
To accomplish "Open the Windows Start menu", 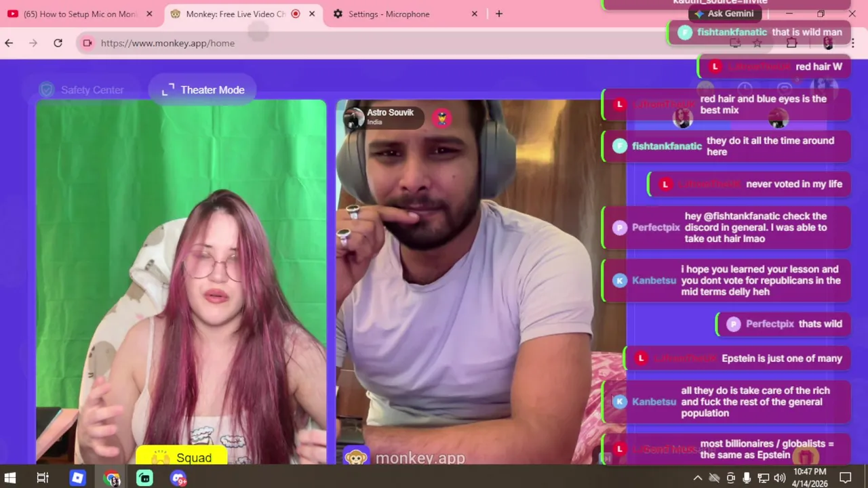I will [x=10, y=478].
